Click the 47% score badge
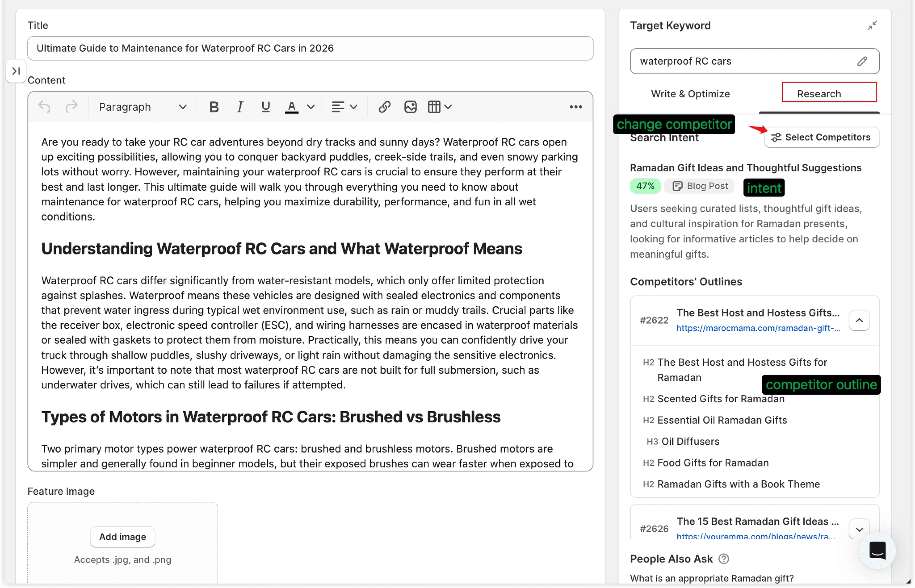 coord(645,186)
